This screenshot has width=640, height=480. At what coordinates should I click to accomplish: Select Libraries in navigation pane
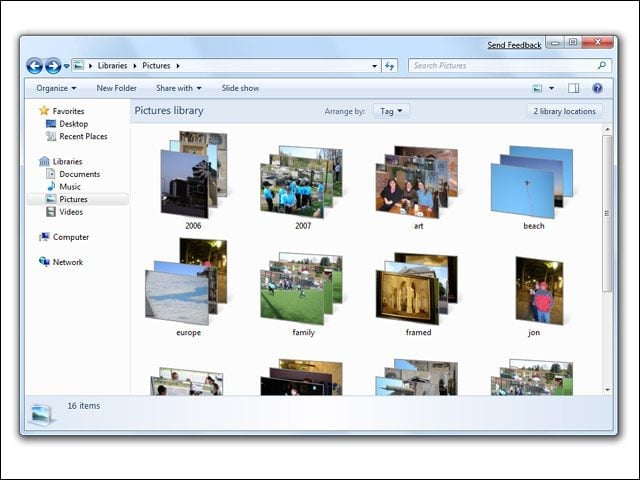pos(67,162)
